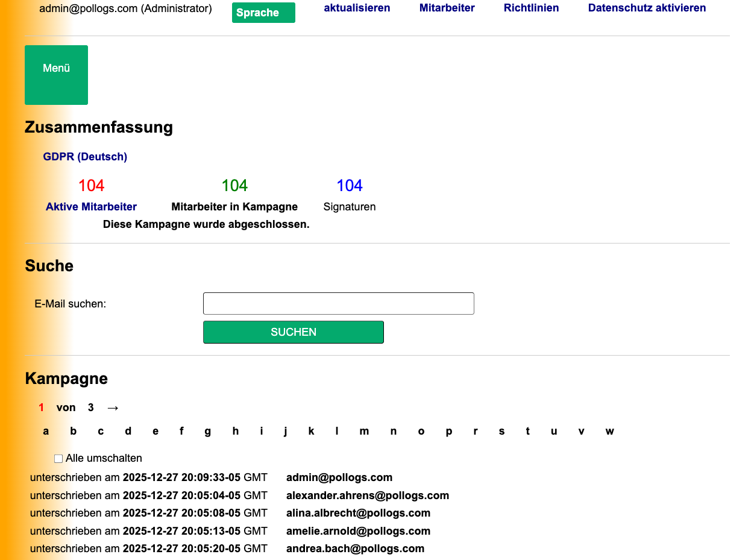Filter campaign entries by letter w
The image size is (754, 560).
point(609,431)
